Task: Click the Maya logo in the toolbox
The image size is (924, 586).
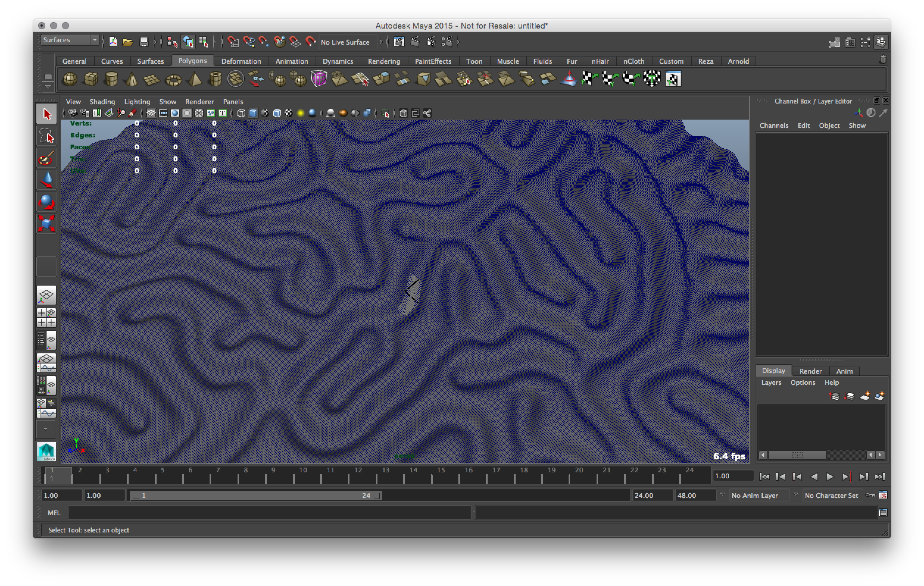Action: 46,451
